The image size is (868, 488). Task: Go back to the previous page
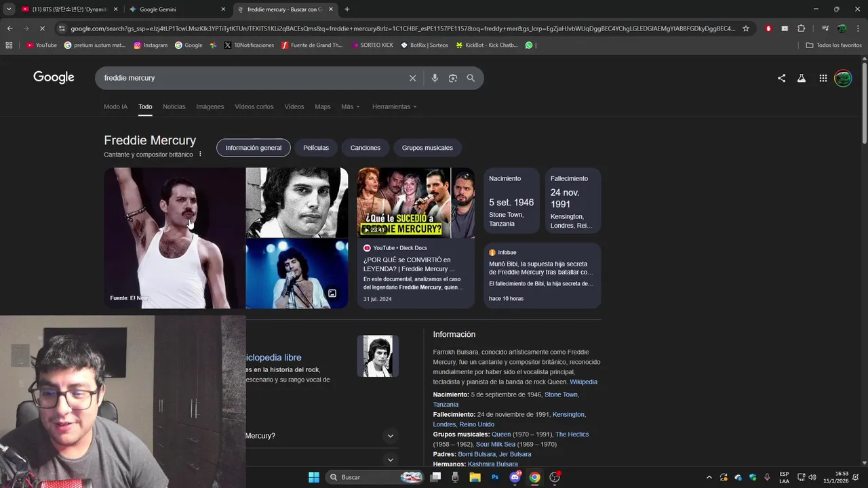(9, 28)
